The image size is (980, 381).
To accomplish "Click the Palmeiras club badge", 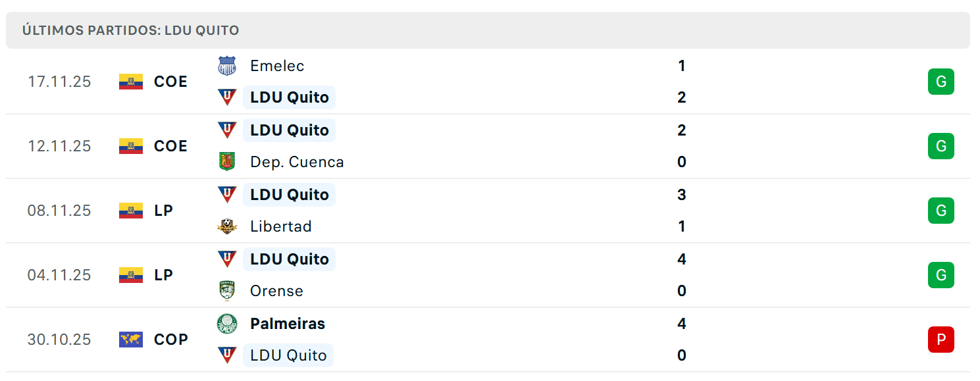I will coord(227,324).
